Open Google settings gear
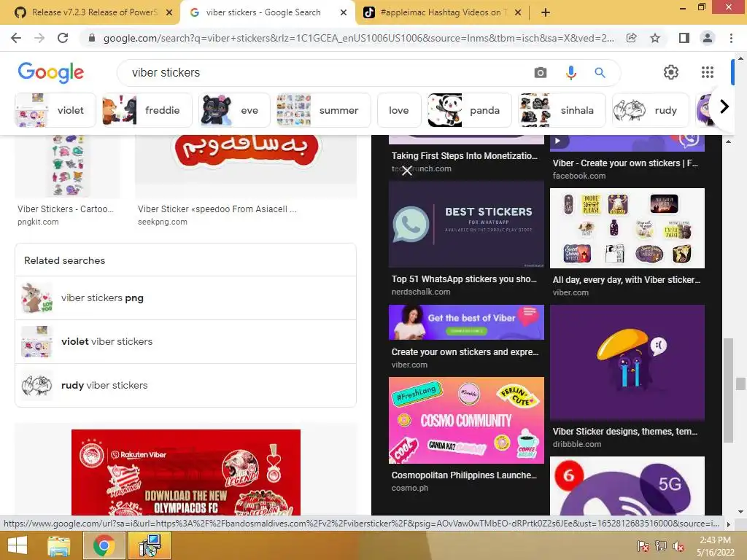The image size is (747, 560). point(671,72)
